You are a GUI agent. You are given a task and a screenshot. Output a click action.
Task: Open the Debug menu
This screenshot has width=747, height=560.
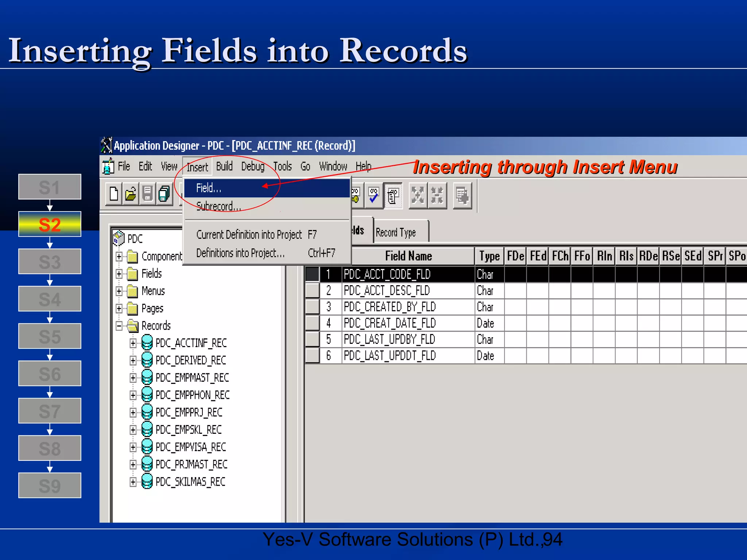pos(253,166)
